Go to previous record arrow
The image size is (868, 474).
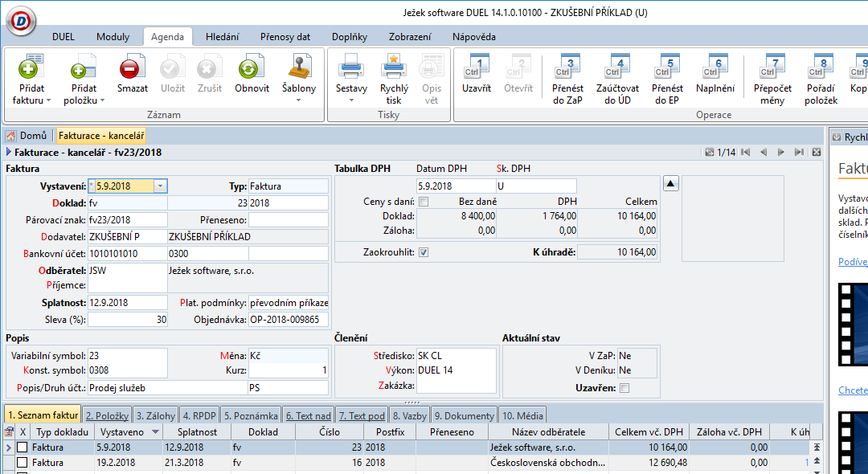tap(764, 152)
